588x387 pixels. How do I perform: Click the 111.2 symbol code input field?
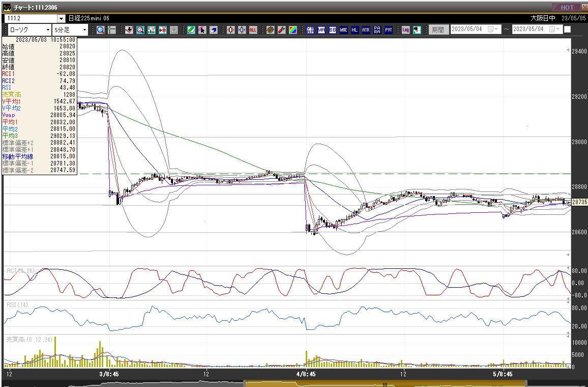(x=31, y=18)
